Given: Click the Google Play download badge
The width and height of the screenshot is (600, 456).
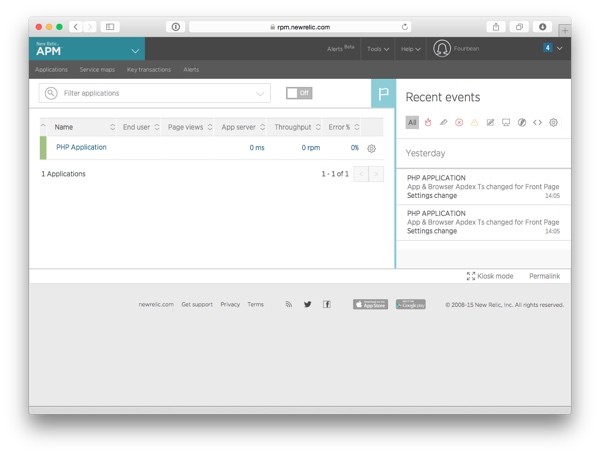Looking at the screenshot, I should pyautogui.click(x=411, y=305).
